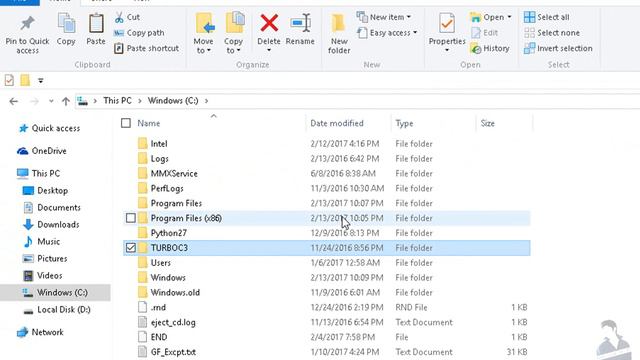Rename the selected folder

[x=300, y=29]
